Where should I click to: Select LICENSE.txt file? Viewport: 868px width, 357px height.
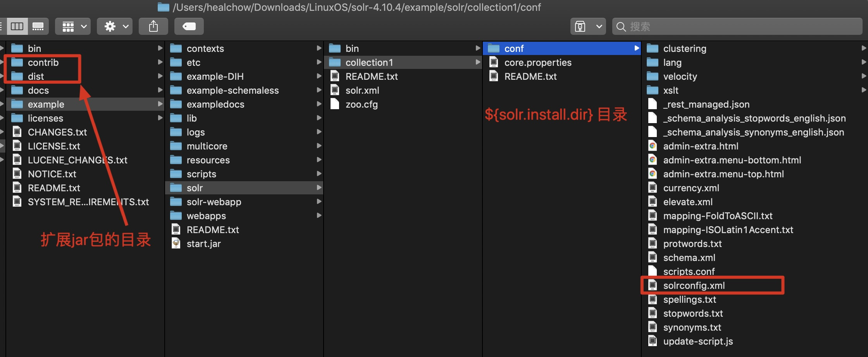click(85, 146)
